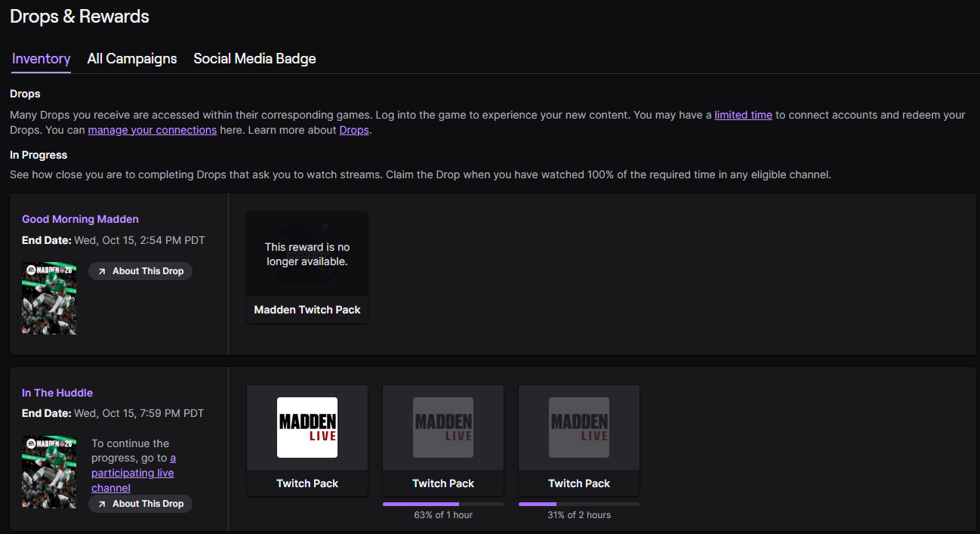Click external arrow icon in Good Morning Madden
Viewport: 980px width, 534px height.
pos(102,271)
